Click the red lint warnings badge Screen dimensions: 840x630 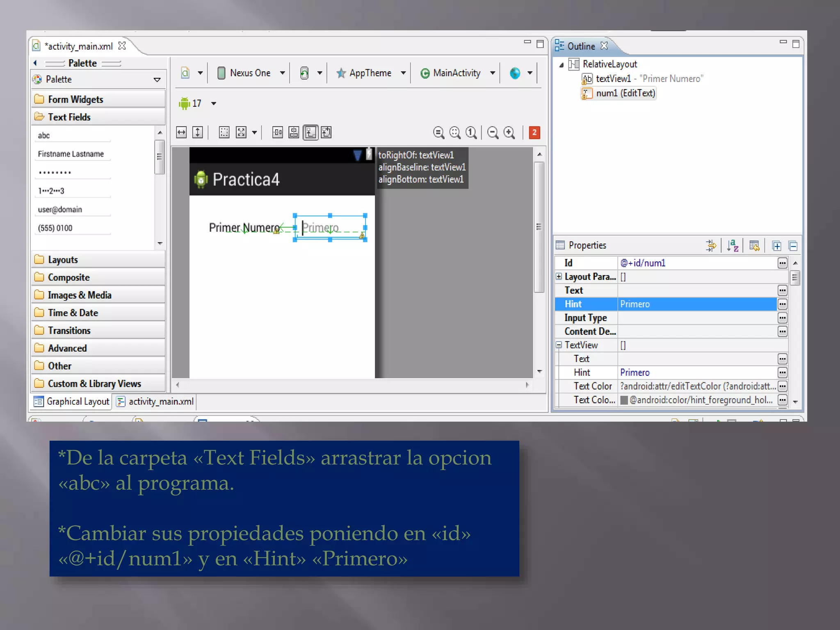pyautogui.click(x=534, y=132)
